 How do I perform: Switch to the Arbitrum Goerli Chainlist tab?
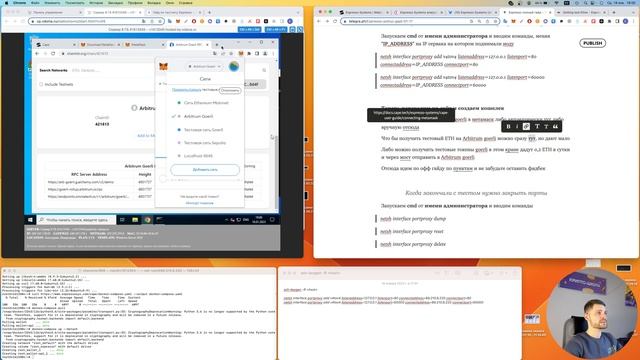tap(189, 44)
